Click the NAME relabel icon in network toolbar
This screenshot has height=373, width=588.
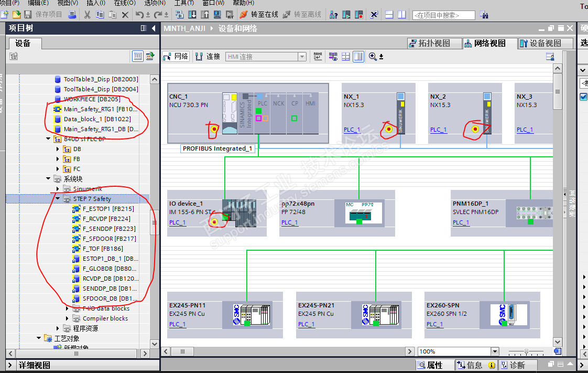(318, 57)
